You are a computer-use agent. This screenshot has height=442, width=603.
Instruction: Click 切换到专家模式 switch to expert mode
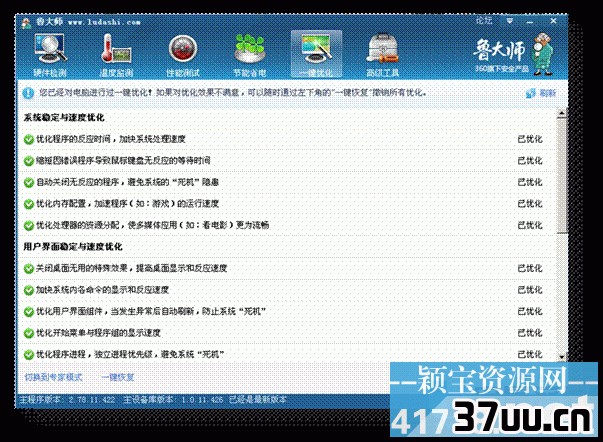click(x=53, y=377)
